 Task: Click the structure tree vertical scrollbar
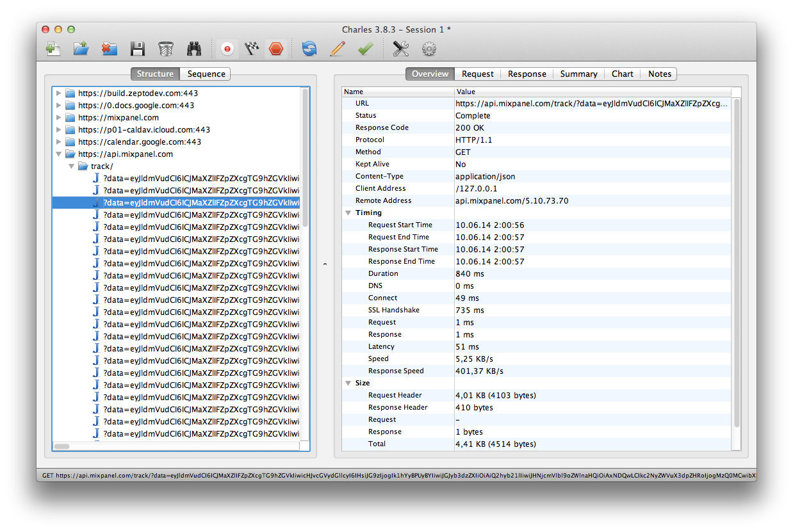(305, 157)
